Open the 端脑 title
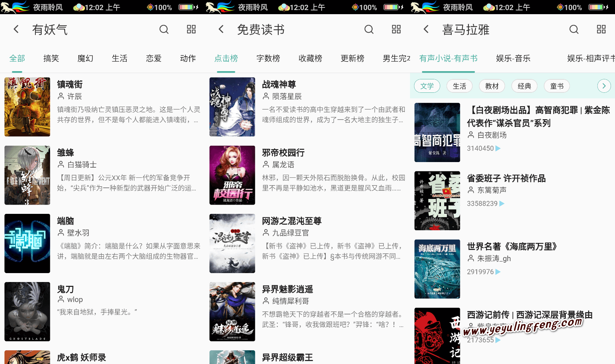Screen dimensions: 615x364 point(66,221)
